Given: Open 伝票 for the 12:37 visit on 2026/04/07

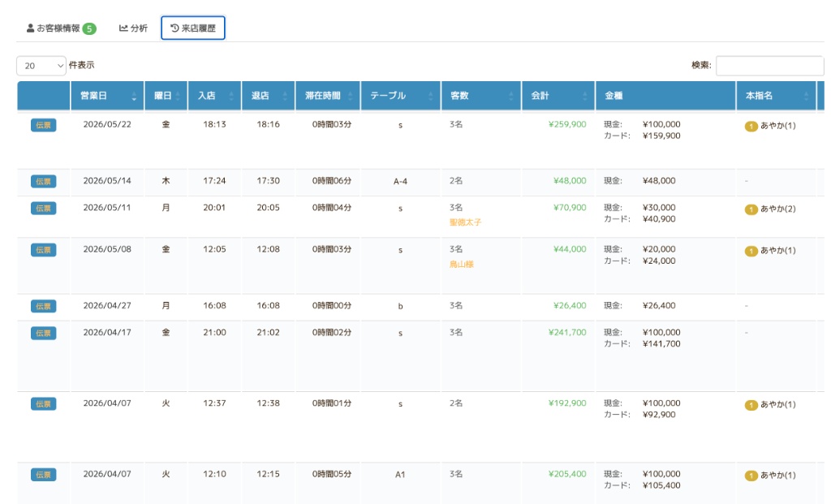Looking at the screenshot, I should (x=44, y=404).
